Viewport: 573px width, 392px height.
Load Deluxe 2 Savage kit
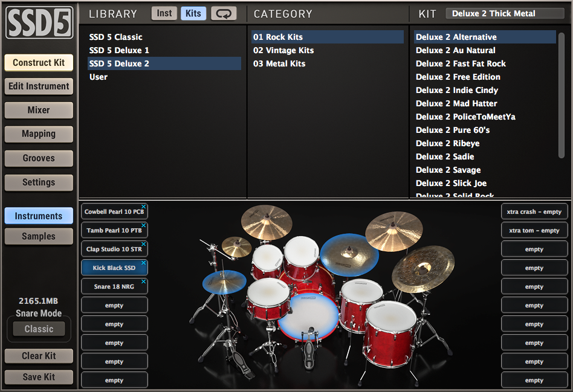click(x=485, y=170)
